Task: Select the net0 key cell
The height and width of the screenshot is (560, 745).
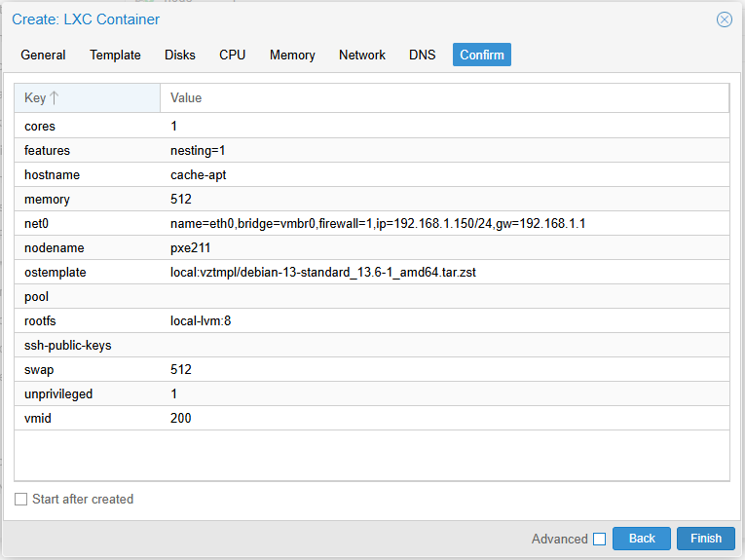Action: pos(88,223)
